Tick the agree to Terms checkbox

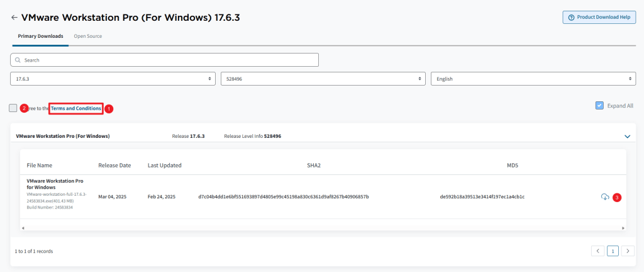coord(13,108)
